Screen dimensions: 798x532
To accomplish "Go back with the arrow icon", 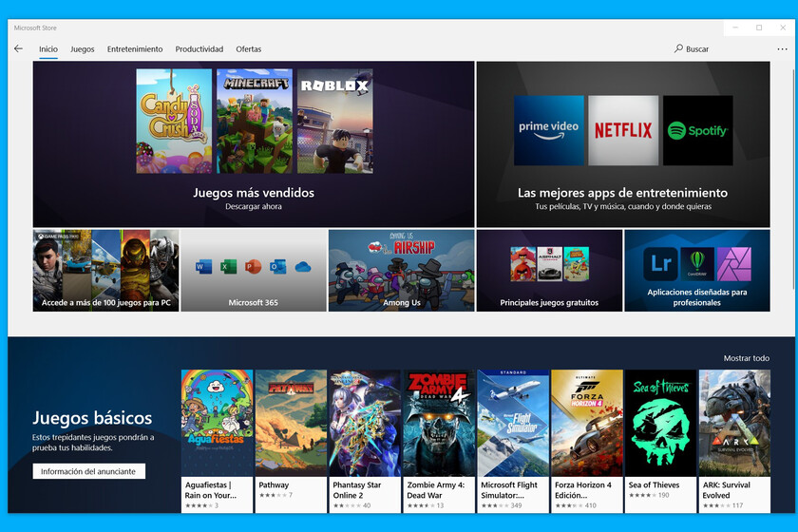I will pos(19,48).
